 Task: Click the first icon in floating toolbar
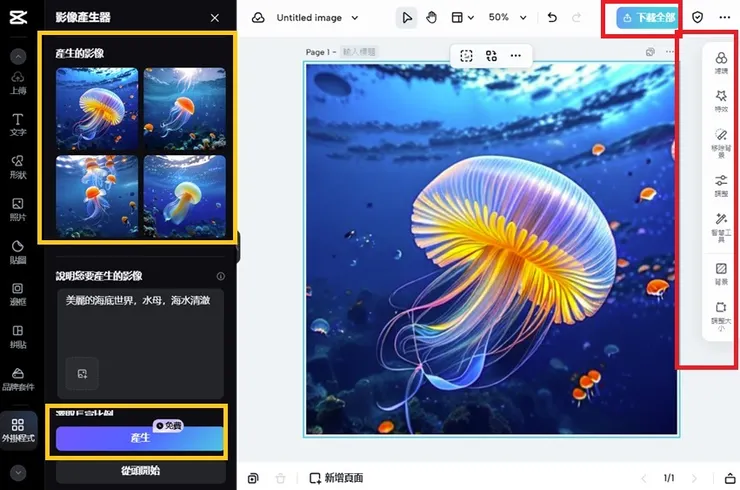(x=466, y=56)
